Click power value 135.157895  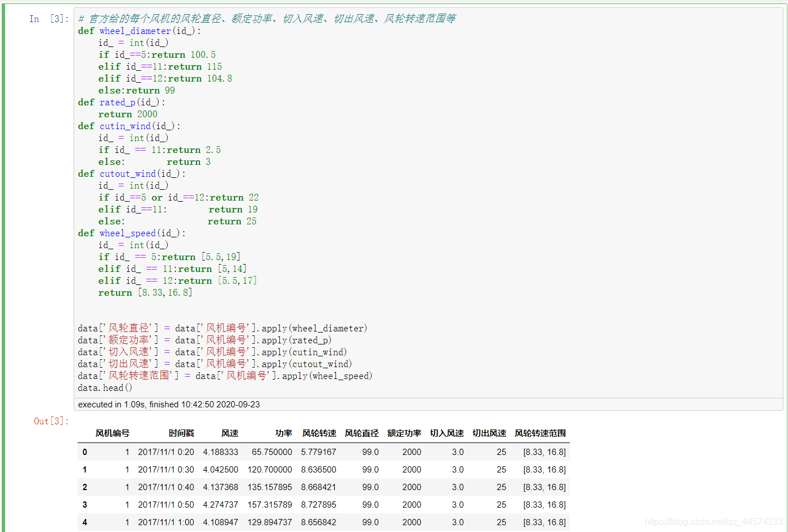pos(270,487)
